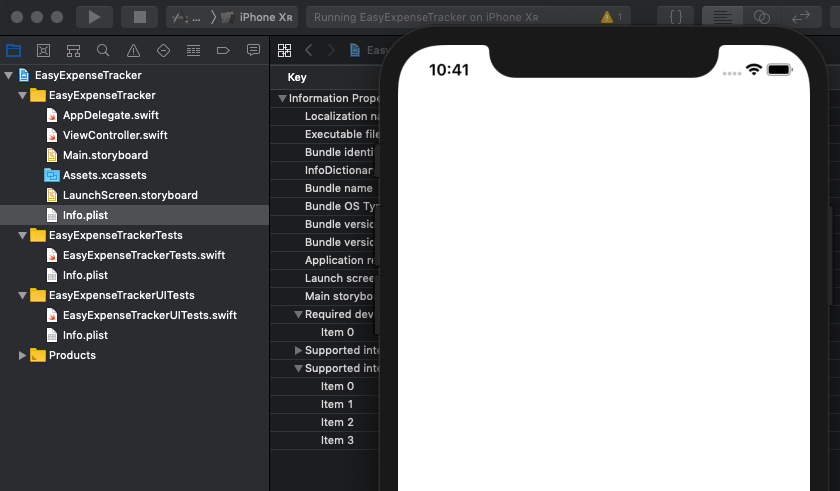Select the InfoDictionary version row
Screen dimensions: 840x491
[x=325, y=170]
